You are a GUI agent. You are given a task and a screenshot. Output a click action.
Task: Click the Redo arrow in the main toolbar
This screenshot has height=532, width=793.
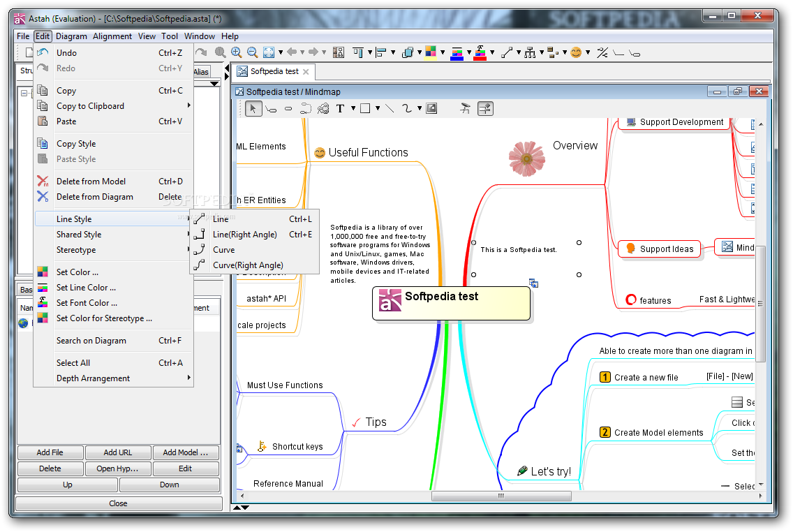click(201, 52)
